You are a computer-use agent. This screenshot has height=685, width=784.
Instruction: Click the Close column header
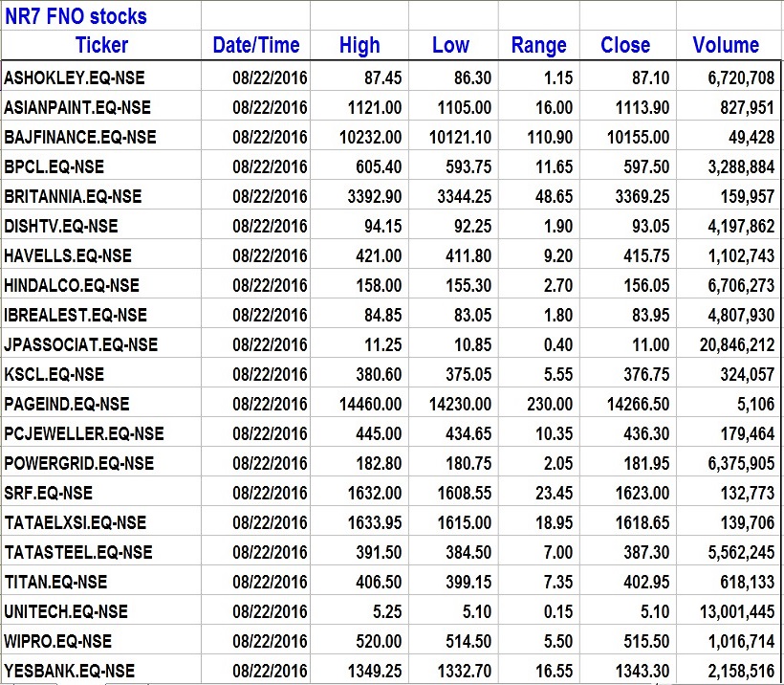coord(625,45)
